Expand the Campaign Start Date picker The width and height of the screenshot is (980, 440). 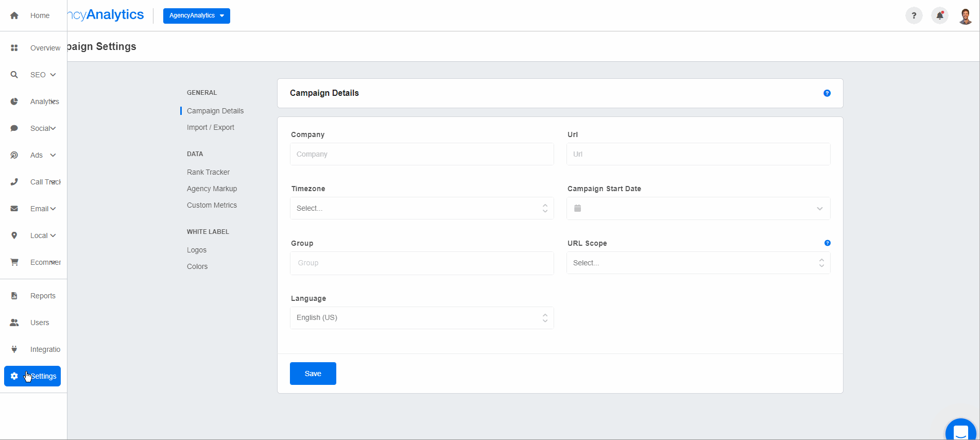click(x=698, y=208)
